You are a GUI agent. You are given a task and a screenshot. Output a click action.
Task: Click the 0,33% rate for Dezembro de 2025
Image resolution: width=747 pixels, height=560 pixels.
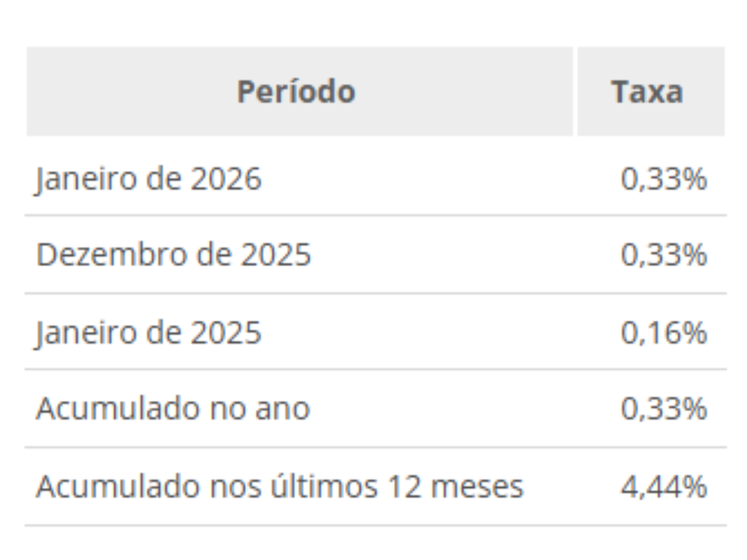pyautogui.click(x=664, y=255)
